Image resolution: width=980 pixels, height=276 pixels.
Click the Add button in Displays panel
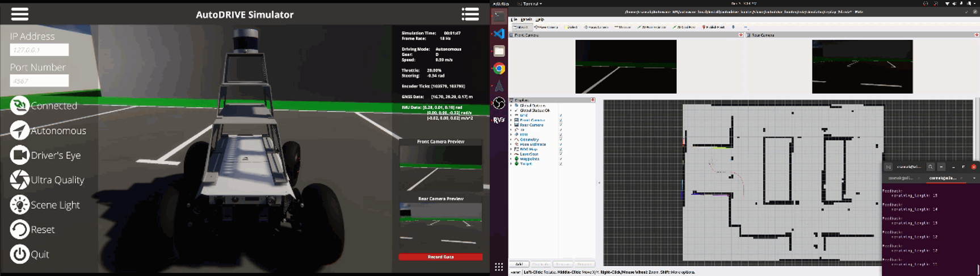click(519, 264)
